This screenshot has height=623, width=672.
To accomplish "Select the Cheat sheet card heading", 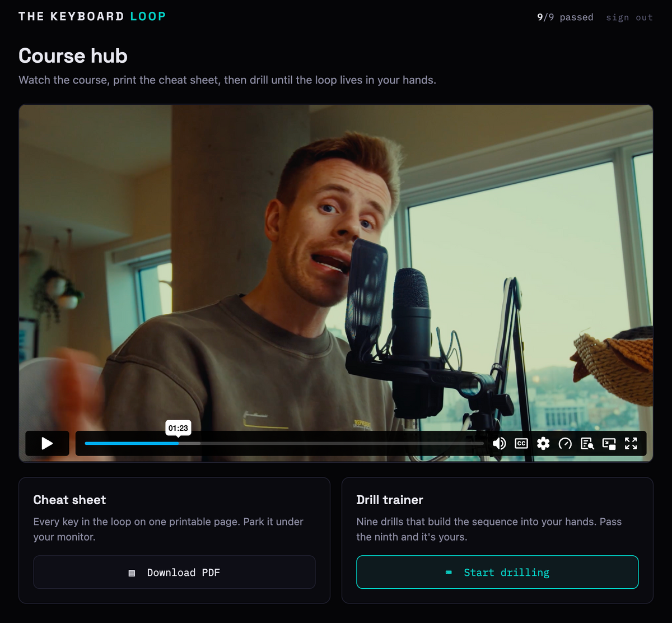I will [69, 500].
